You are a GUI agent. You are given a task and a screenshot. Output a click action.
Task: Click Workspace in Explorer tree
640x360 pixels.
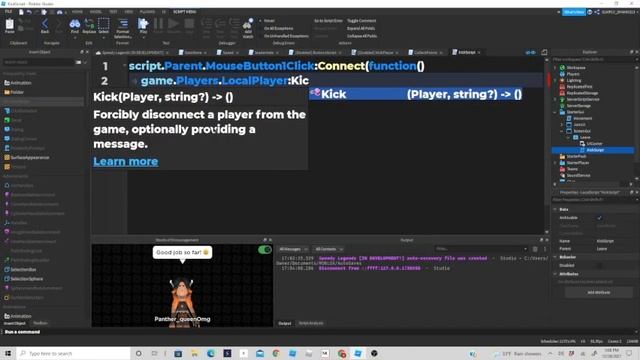pos(576,67)
